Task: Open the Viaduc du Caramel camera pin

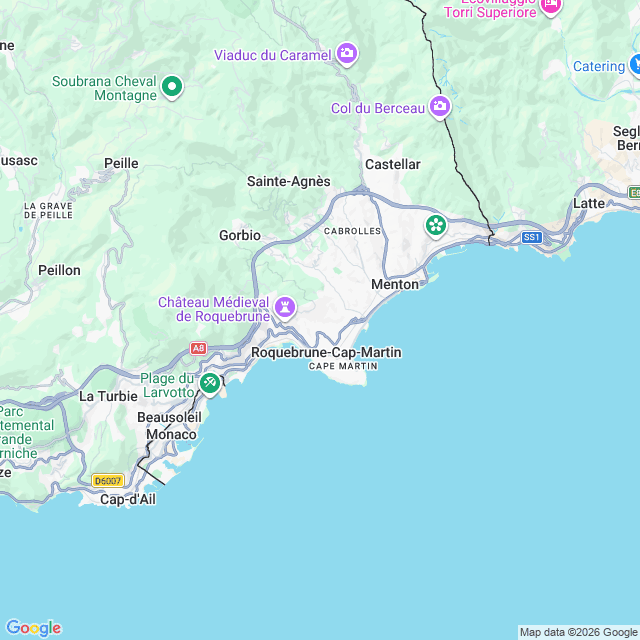Action: (347, 54)
